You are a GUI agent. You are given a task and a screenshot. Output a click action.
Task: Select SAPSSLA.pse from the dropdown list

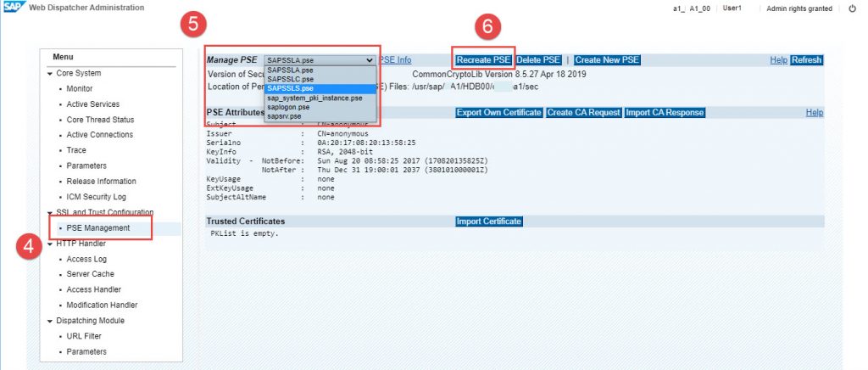(x=290, y=70)
